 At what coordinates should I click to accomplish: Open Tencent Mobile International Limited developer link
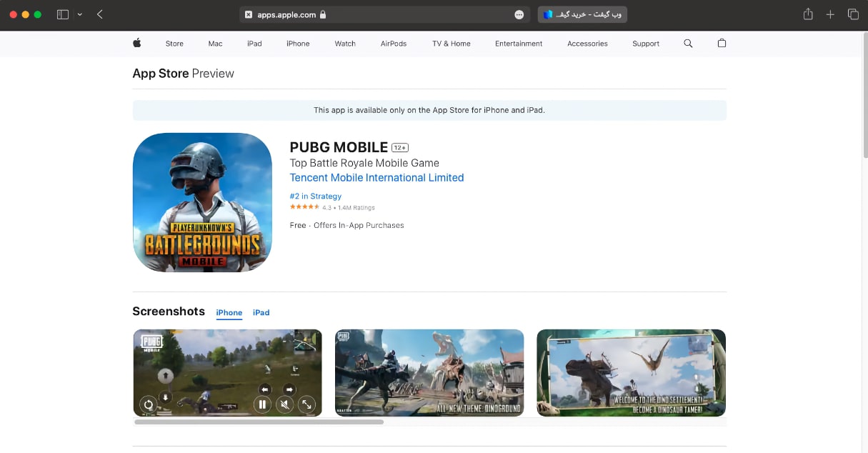pyautogui.click(x=376, y=177)
